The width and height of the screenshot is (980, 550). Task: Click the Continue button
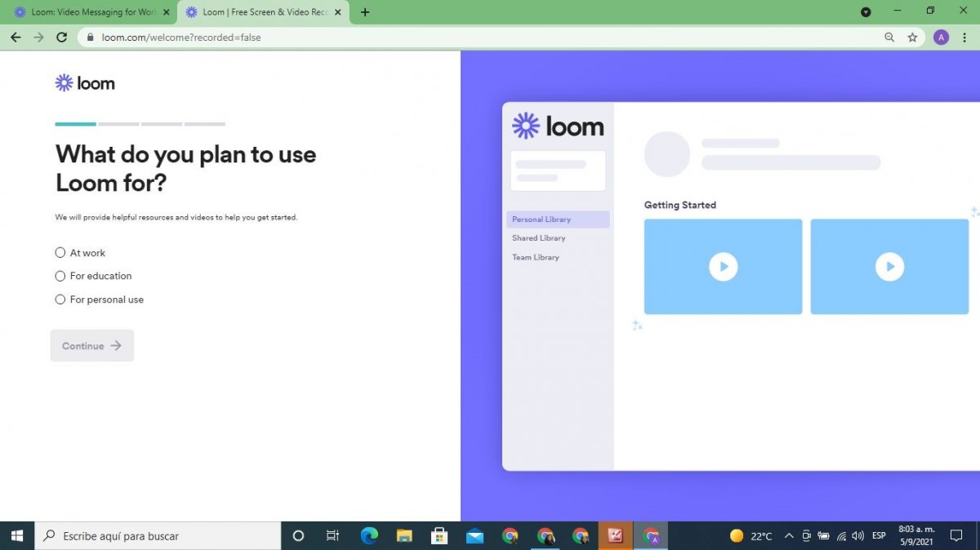92,346
